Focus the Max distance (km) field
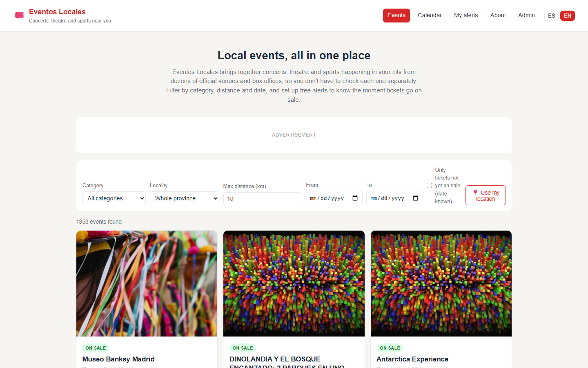This screenshot has width=588, height=368. [263, 199]
